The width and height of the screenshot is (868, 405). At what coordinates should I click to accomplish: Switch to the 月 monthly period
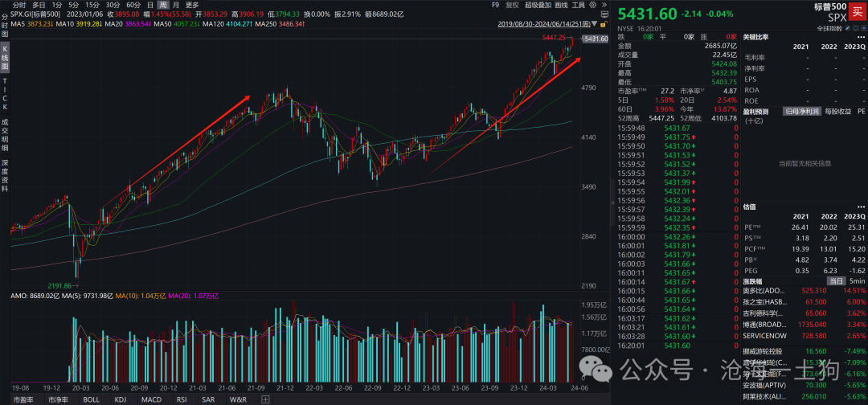point(175,5)
